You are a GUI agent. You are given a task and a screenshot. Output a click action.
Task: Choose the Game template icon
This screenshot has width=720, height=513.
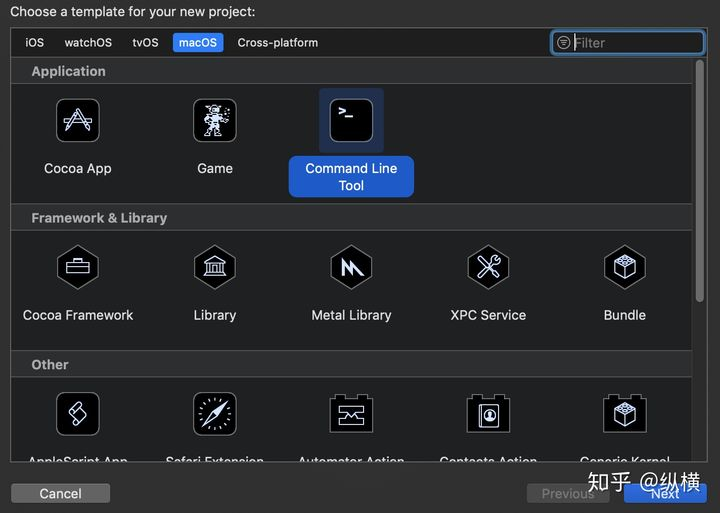point(214,120)
